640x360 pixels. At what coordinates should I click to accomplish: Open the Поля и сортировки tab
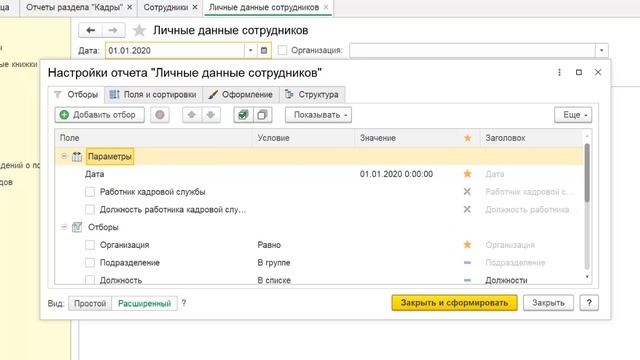click(153, 95)
